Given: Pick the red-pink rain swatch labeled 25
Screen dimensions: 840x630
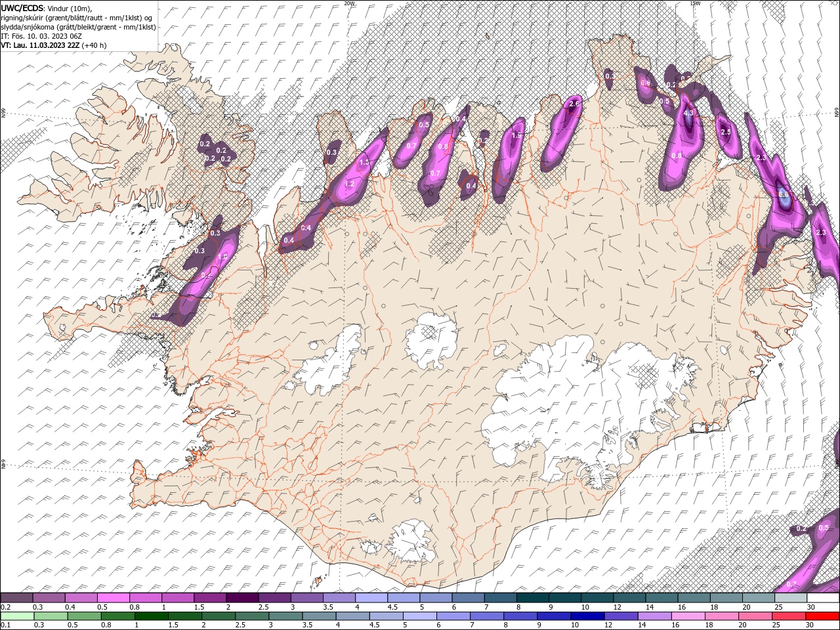Looking at the screenshot, I should [x=788, y=616].
